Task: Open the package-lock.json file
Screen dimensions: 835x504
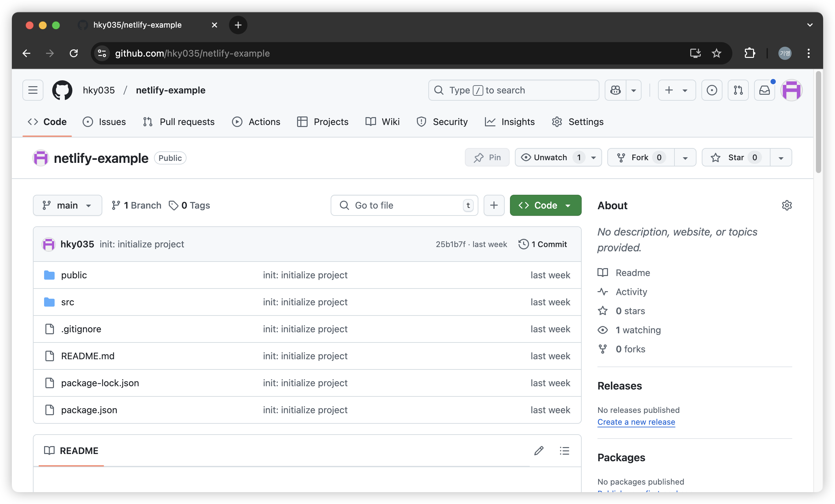Action: [x=100, y=383]
